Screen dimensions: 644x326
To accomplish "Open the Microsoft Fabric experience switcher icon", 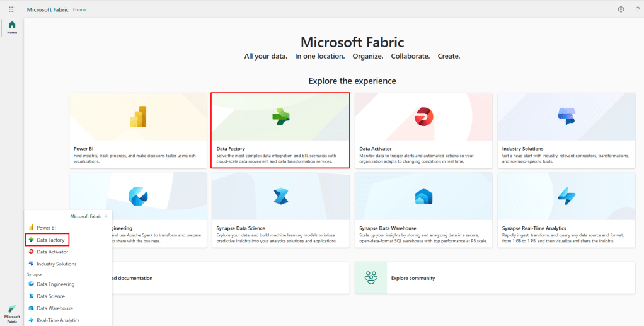I will [x=12, y=311].
